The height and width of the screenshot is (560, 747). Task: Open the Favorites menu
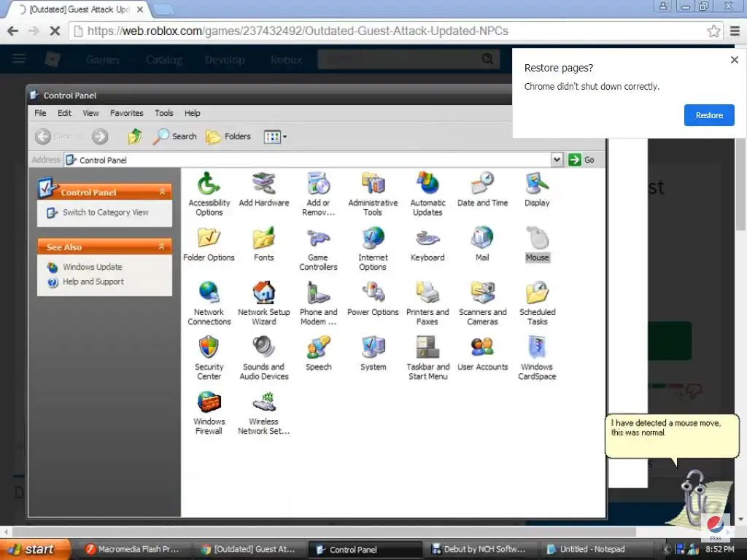(127, 113)
